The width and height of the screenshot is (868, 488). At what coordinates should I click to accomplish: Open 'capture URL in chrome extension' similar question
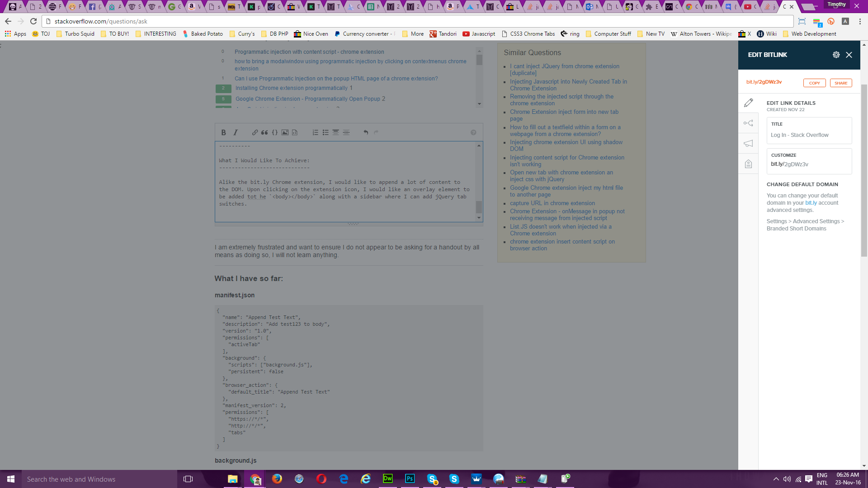tap(552, 203)
